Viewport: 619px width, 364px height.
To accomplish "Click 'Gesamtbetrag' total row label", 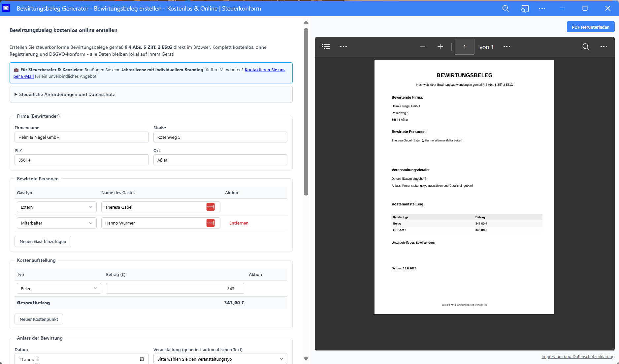I will 33,303.
